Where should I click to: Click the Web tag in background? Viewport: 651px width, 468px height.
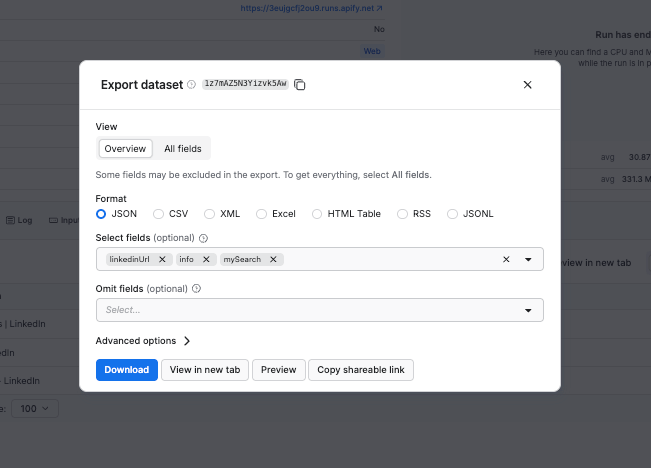click(372, 51)
